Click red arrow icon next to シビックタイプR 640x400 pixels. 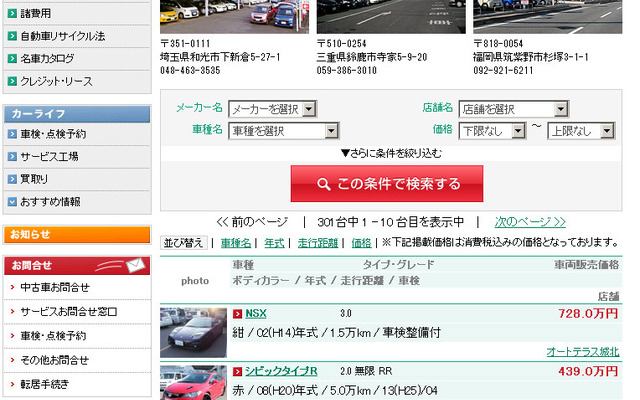(238, 371)
